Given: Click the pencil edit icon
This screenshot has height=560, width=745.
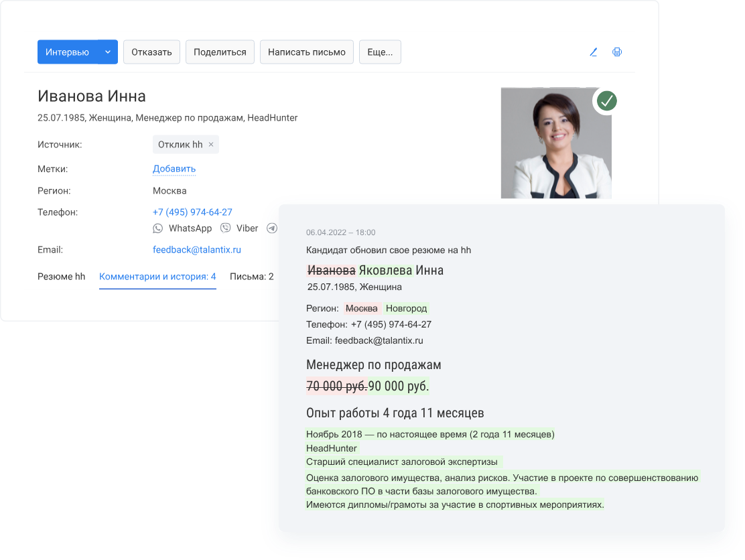Looking at the screenshot, I should [593, 52].
